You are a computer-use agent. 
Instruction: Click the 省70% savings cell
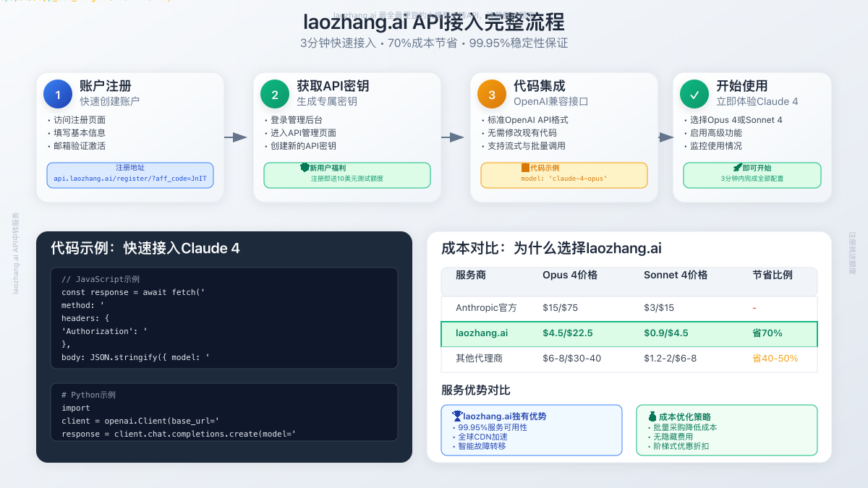767,333
